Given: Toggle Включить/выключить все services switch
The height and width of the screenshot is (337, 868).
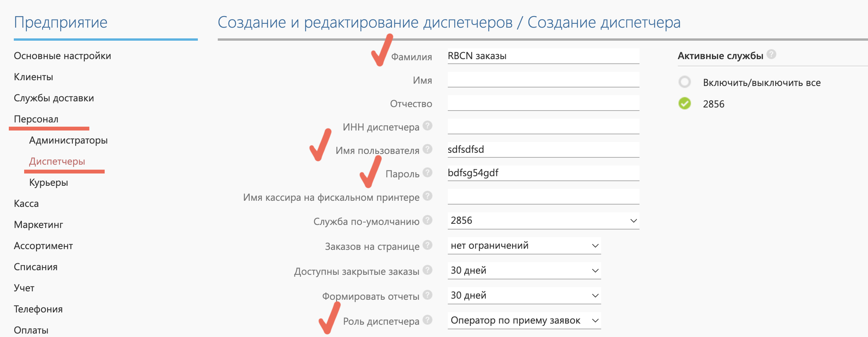Looking at the screenshot, I should coord(685,82).
